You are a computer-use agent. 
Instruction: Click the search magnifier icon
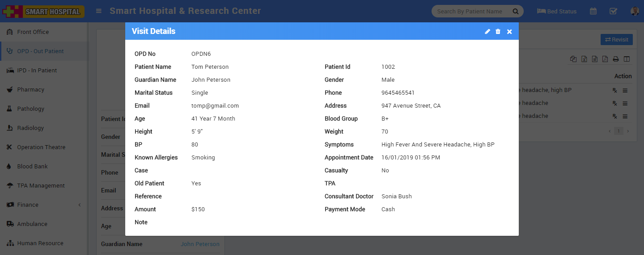pos(516,12)
